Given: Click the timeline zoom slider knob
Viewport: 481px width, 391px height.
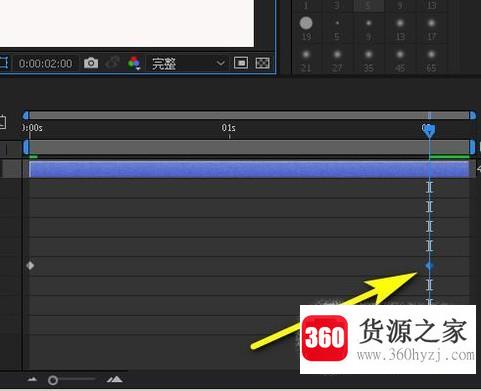Looking at the screenshot, I should click(53, 380).
